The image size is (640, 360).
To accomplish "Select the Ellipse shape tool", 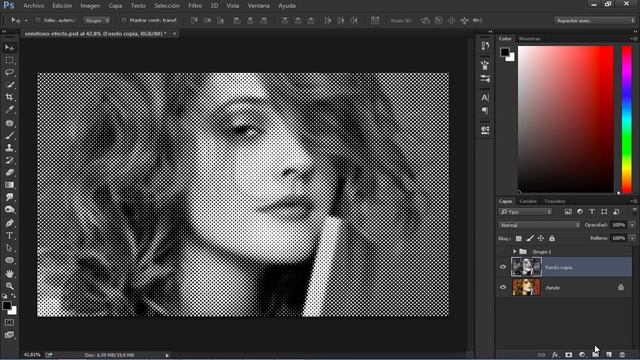I will click(9, 260).
